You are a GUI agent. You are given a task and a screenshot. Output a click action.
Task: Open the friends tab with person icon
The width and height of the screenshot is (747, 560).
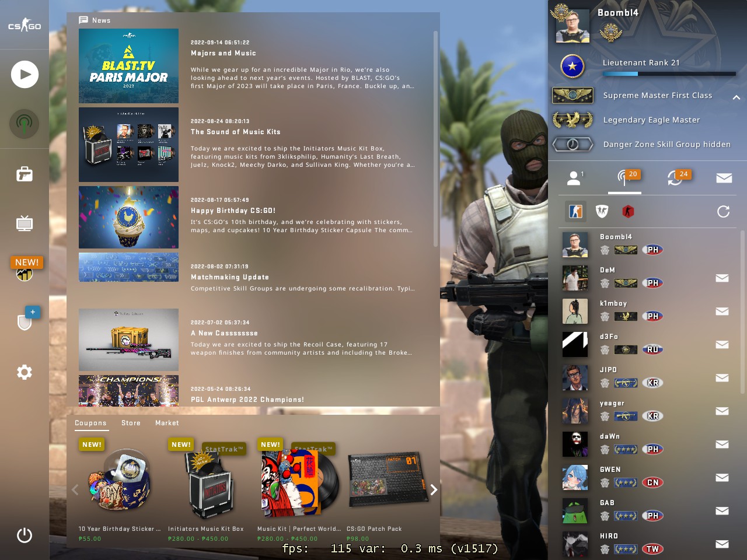(575, 178)
